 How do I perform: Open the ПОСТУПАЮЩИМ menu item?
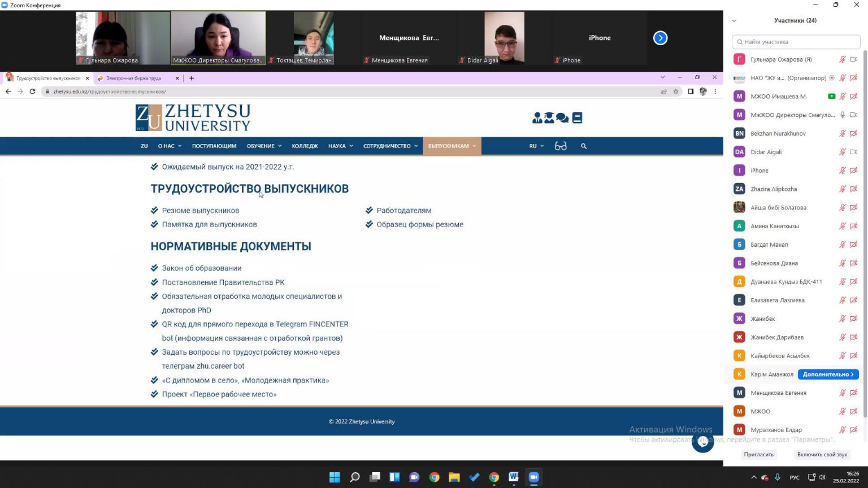coord(214,146)
